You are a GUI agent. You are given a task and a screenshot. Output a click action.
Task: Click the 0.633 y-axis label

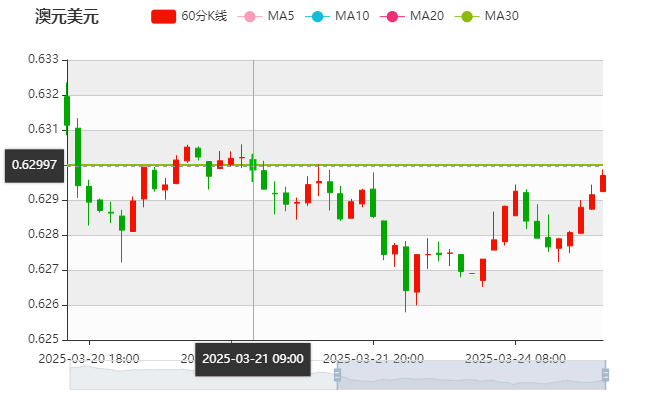(43, 59)
